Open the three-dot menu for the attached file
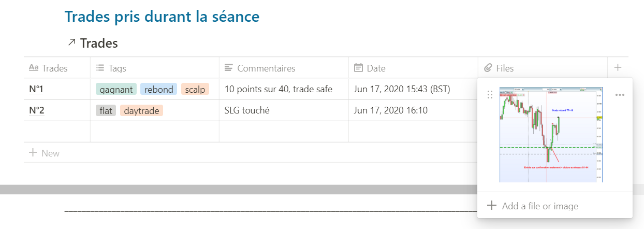 pos(620,95)
